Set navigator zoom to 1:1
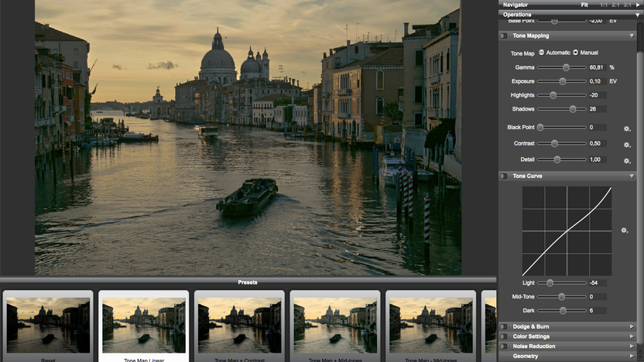 click(604, 5)
